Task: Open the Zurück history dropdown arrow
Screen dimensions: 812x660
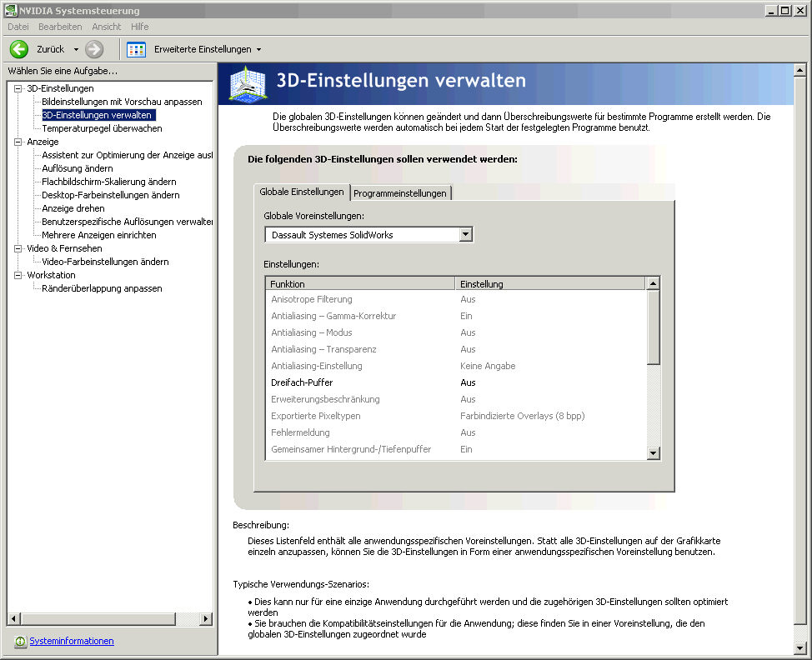Action: pos(76,50)
